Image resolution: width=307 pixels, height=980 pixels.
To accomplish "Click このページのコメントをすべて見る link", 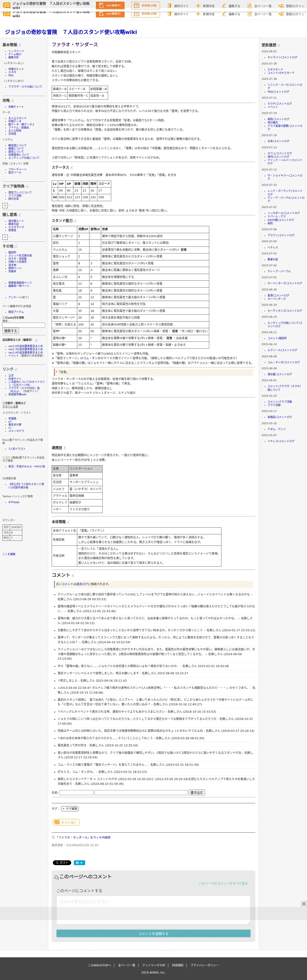I will point(223,883).
